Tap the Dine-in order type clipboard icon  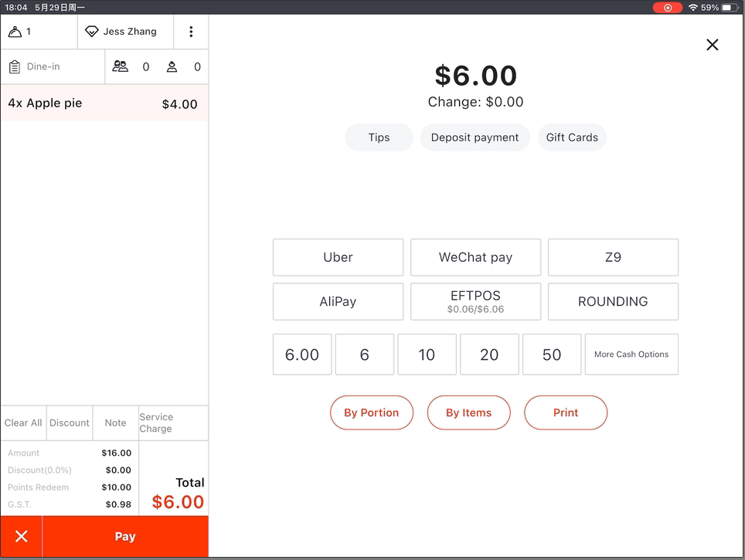point(15,67)
